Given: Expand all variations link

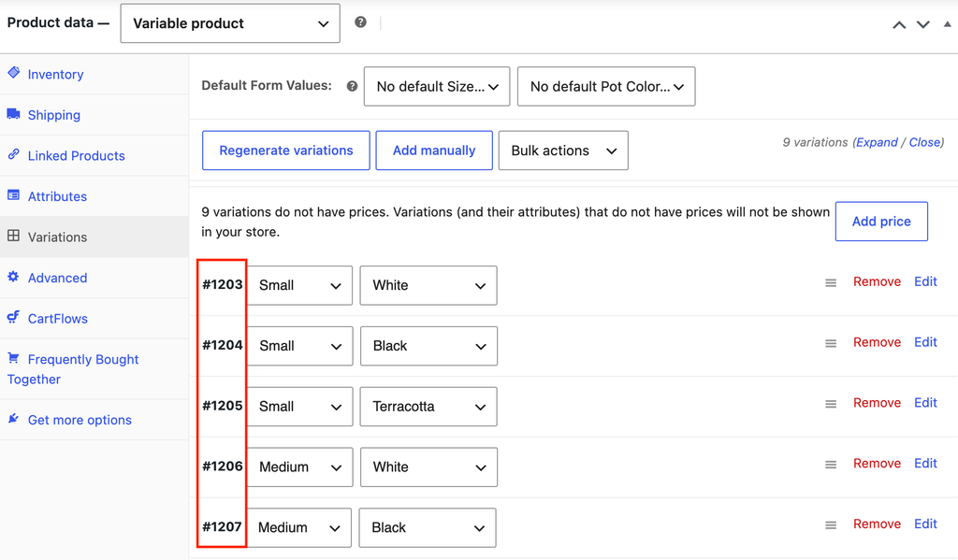Looking at the screenshot, I should tap(877, 142).
